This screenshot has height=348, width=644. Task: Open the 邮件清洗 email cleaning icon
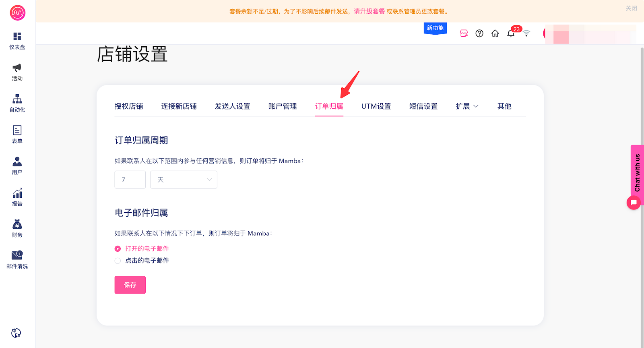point(17,255)
